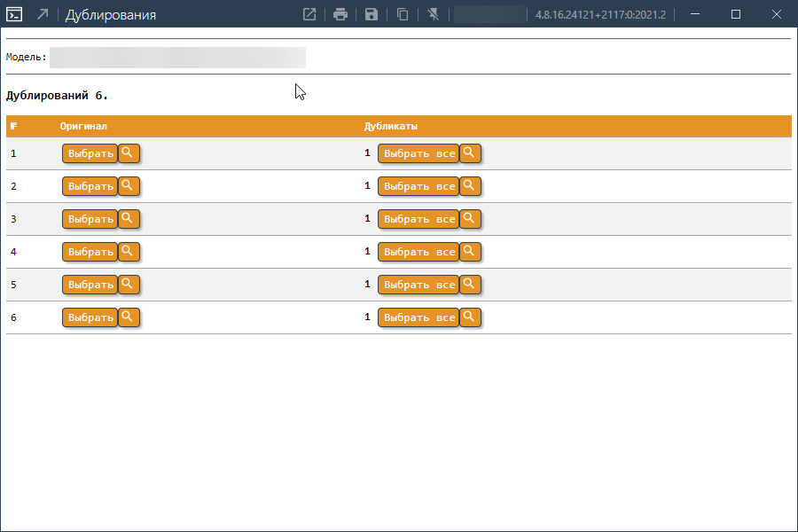Click the 'Дублирований 6.' heading

pos(57,95)
